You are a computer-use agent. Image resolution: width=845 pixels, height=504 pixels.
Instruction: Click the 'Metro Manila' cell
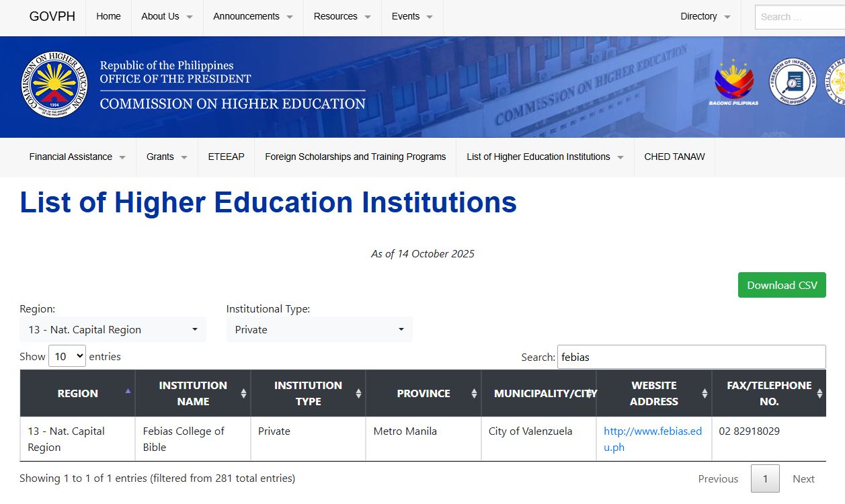(424, 439)
